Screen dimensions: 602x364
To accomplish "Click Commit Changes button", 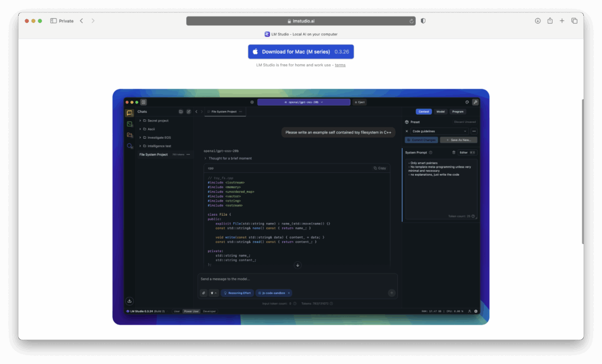I will pos(422,140).
